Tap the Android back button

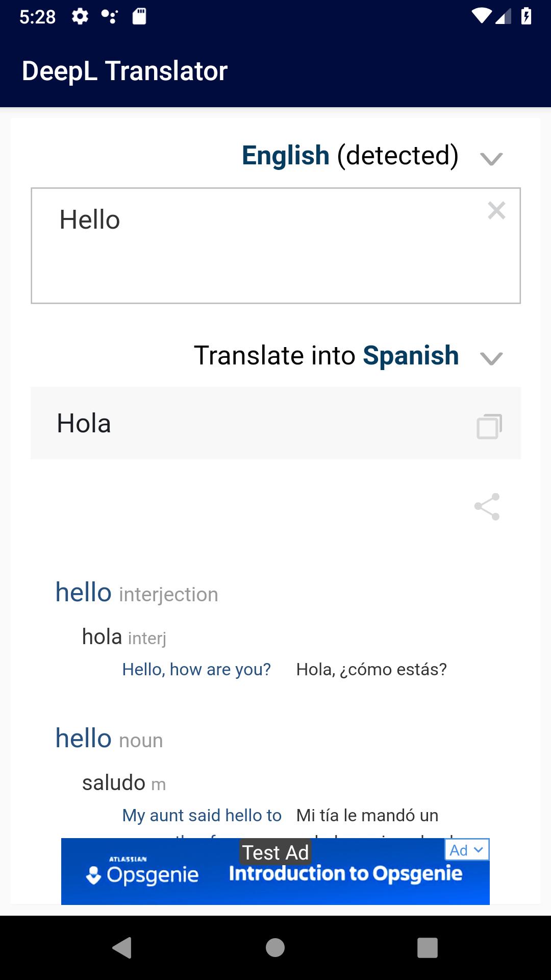click(x=122, y=948)
